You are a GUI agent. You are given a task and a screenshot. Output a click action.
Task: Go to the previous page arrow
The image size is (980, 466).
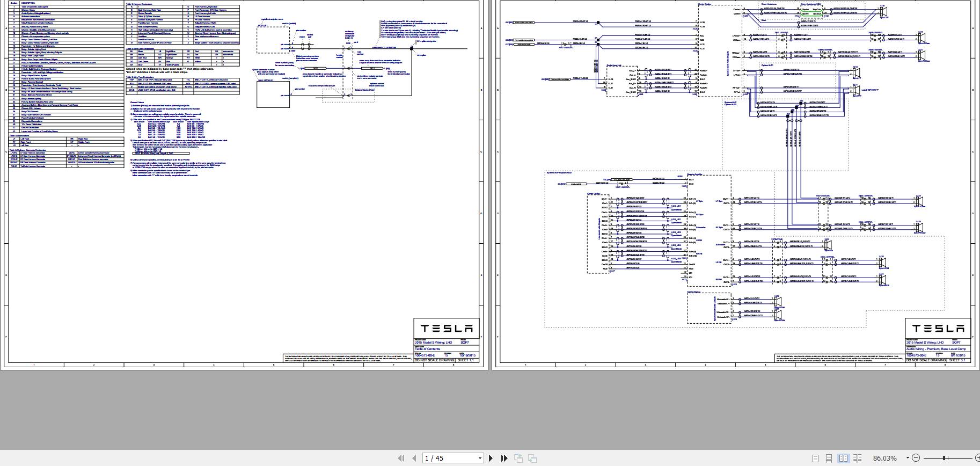[x=414, y=458]
